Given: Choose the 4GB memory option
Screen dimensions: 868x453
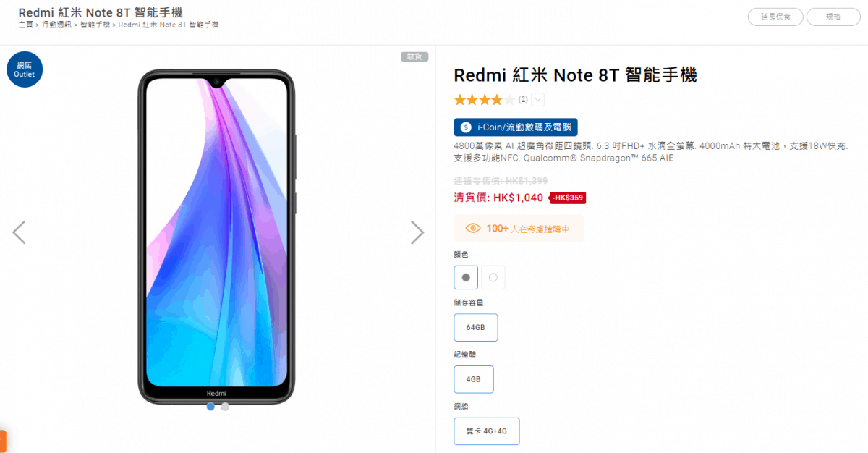Looking at the screenshot, I should [474, 379].
